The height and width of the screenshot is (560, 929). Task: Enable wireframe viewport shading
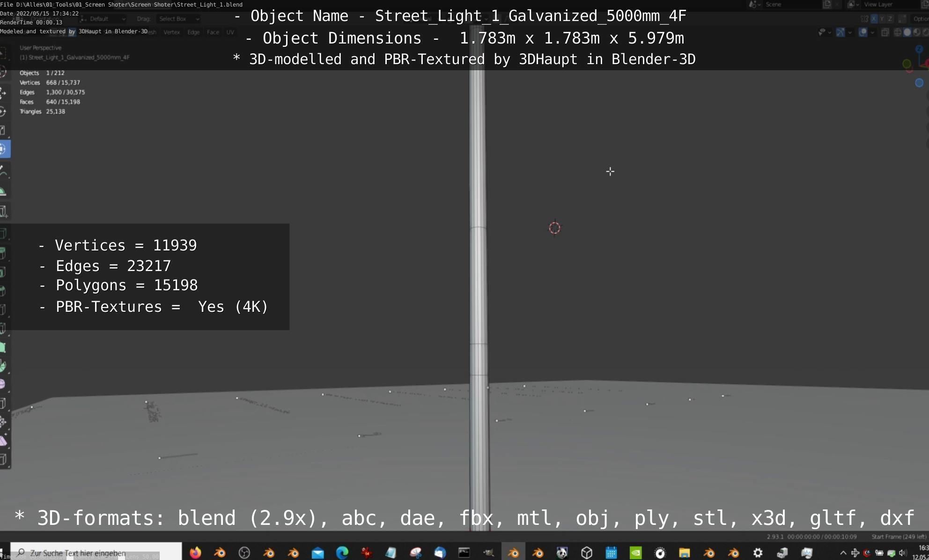click(898, 32)
